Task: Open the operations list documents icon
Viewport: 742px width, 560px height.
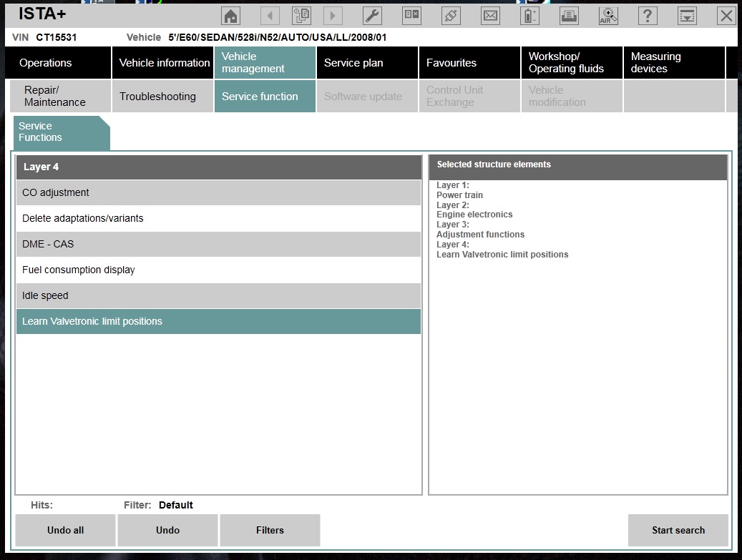Action: coord(301,16)
